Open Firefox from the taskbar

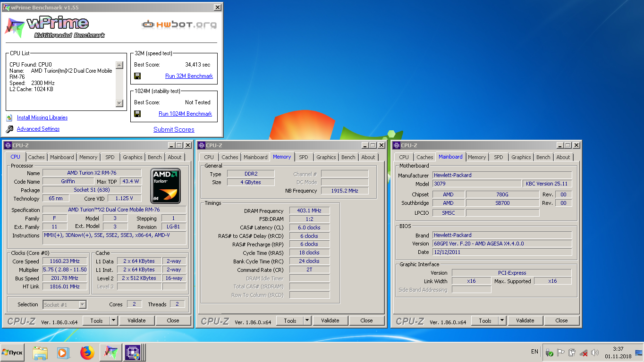coord(87,353)
